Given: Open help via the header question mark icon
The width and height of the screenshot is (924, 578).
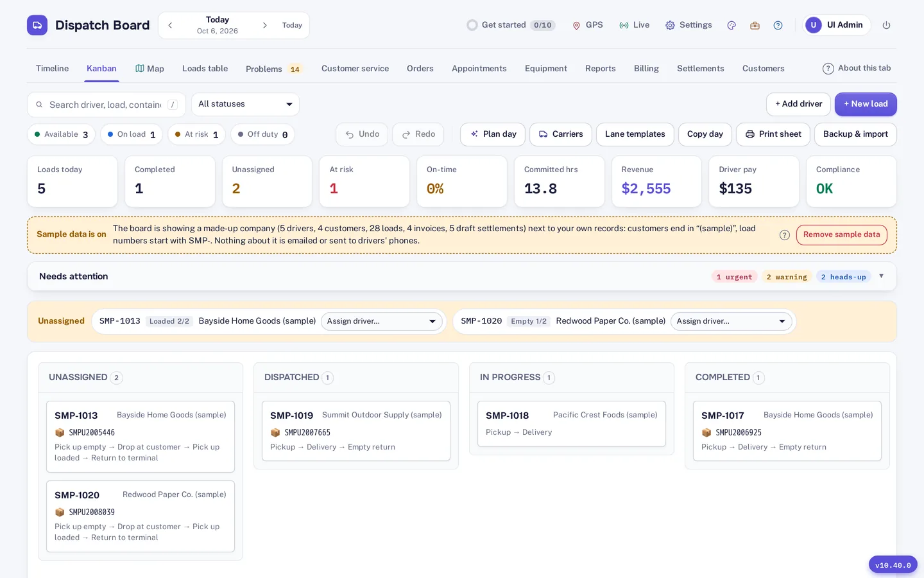Looking at the screenshot, I should pyautogui.click(x=778, y=25).
